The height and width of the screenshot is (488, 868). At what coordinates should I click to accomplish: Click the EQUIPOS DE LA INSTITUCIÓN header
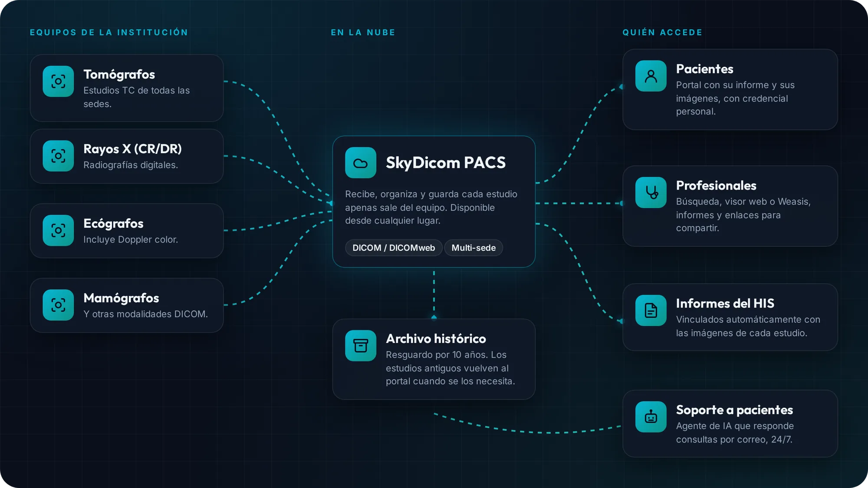coord(109,33)
